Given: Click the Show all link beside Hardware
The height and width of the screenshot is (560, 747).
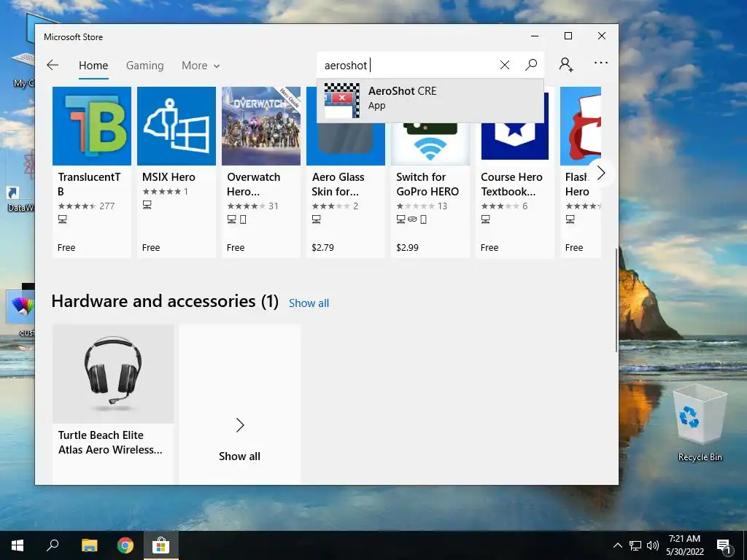Looking at the screenshot, I should [309, 303].
